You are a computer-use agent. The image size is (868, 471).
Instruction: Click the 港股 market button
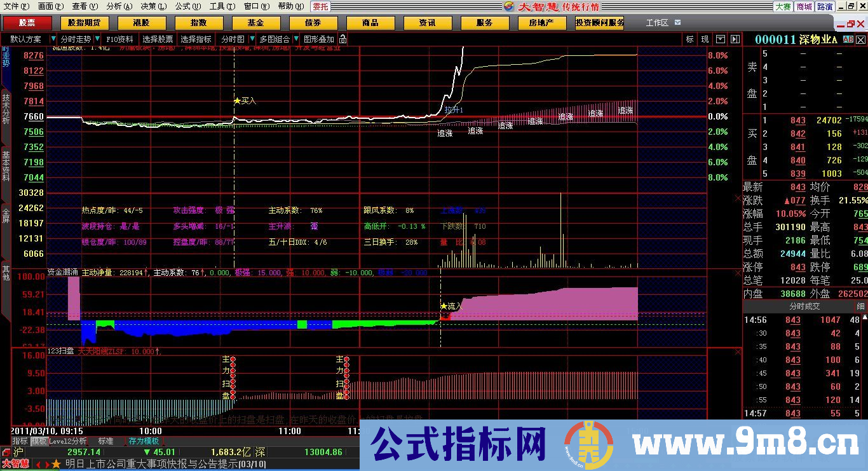(141, 23)
